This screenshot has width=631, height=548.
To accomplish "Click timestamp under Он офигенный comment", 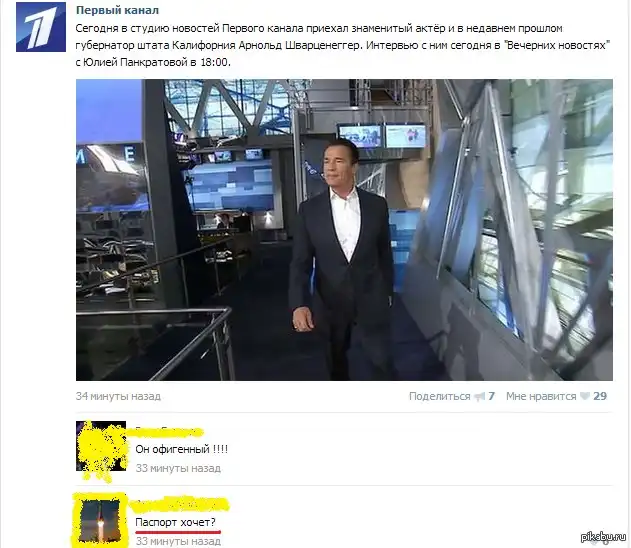I will 178,468.
